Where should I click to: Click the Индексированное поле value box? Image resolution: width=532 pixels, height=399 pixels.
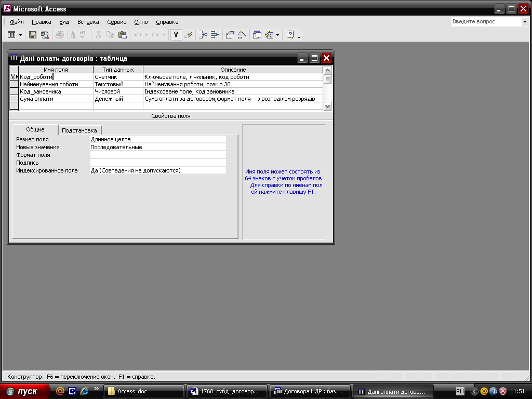158,170
